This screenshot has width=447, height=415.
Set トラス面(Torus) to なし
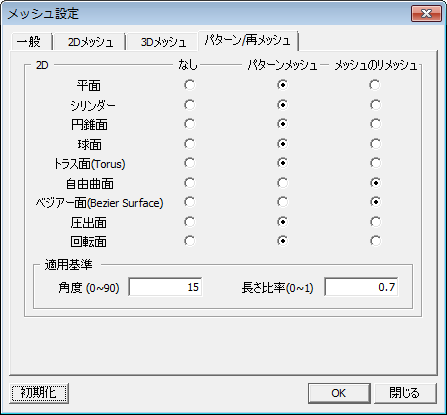(190, 163)
